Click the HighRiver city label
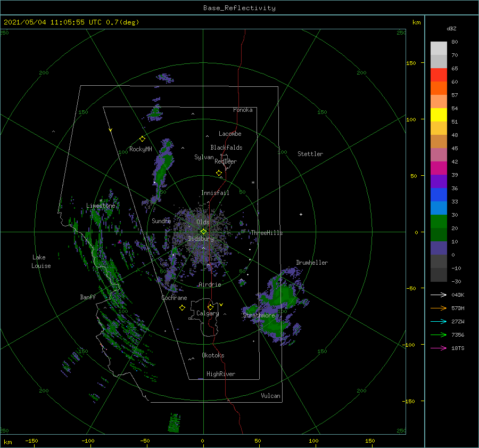The image size is (479, 448). 221,374
